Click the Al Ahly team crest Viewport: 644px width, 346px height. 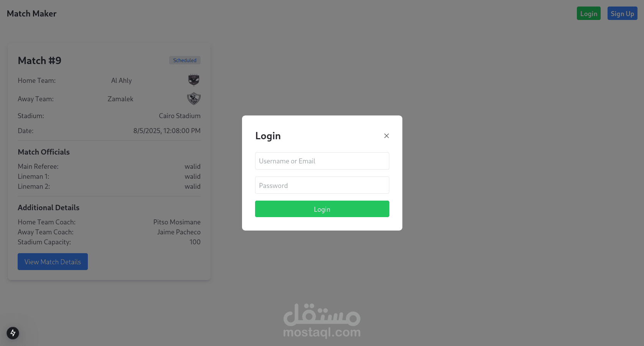tap(194, 80)
